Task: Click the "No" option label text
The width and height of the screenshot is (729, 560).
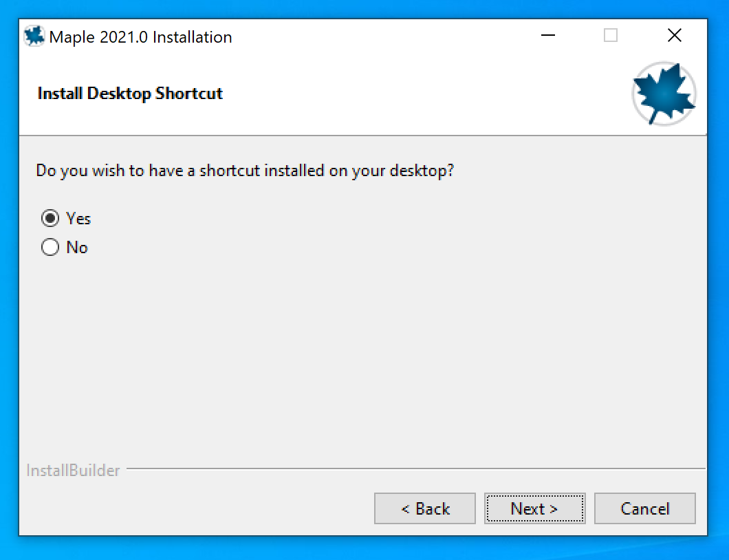Action: pos(77,248)
